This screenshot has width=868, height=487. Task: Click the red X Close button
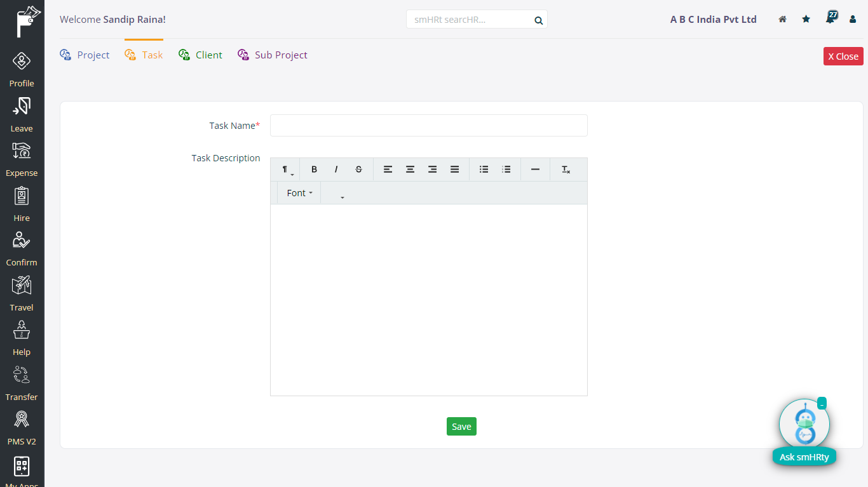point(843,57)
